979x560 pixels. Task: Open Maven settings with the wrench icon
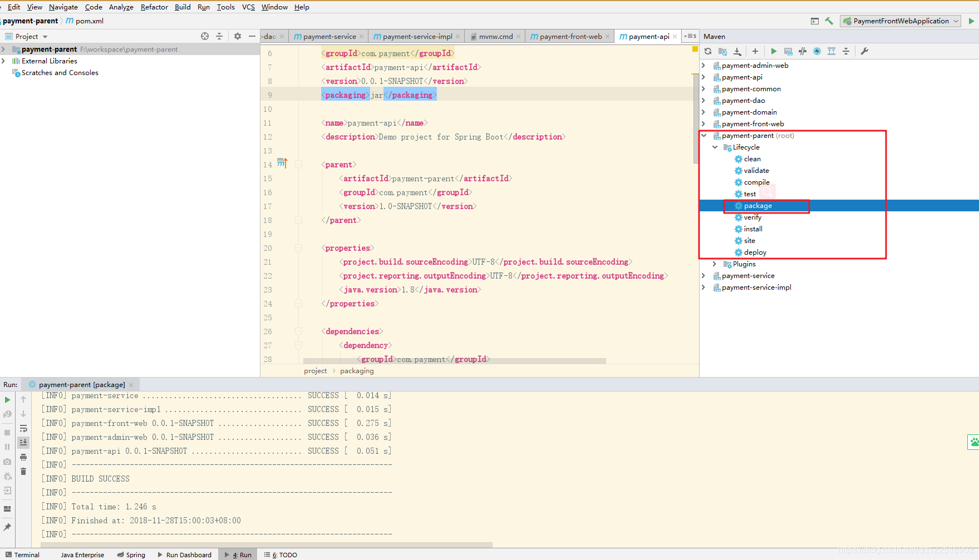point(864,51)
